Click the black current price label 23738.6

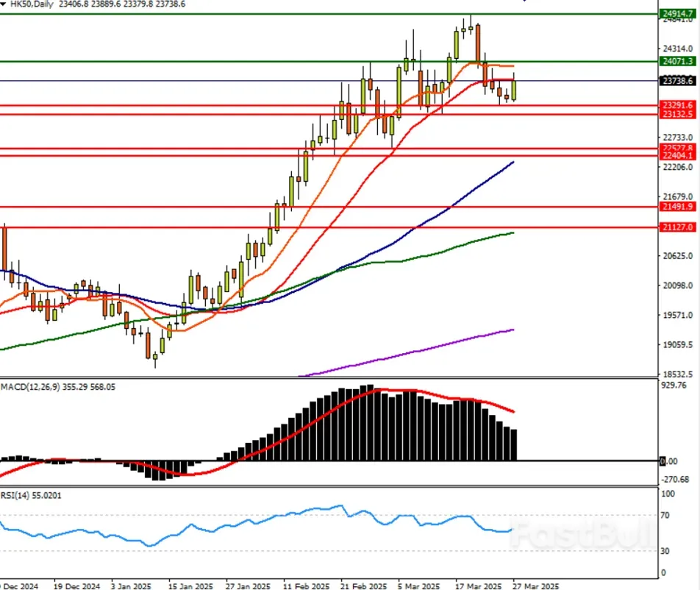(678, 81)
